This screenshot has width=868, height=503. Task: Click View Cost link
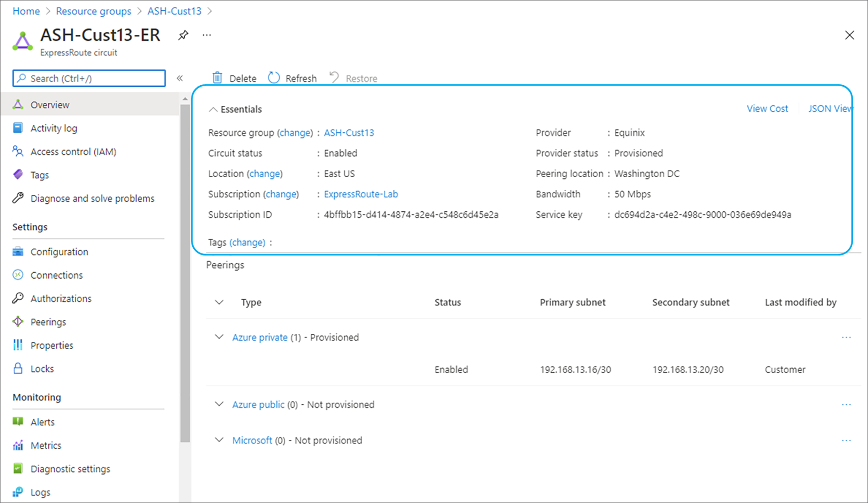coord(767,109)
